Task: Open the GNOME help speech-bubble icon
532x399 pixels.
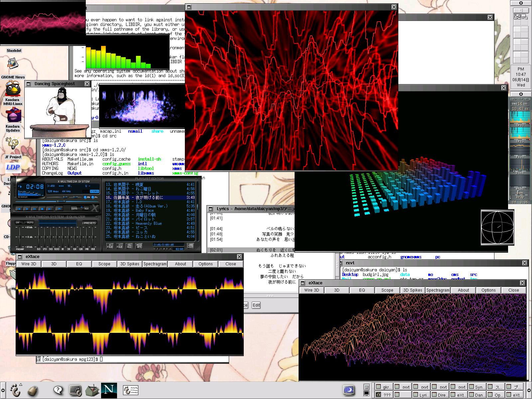Action: click(x=58, y=390)
